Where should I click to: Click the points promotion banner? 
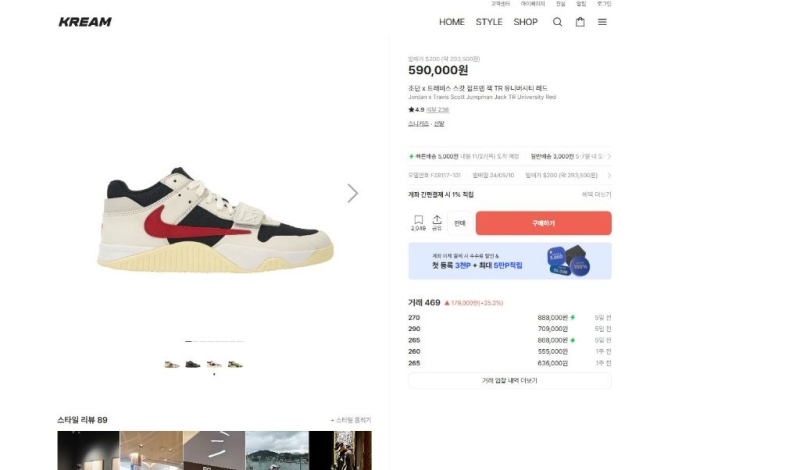(x=510, y=261)
